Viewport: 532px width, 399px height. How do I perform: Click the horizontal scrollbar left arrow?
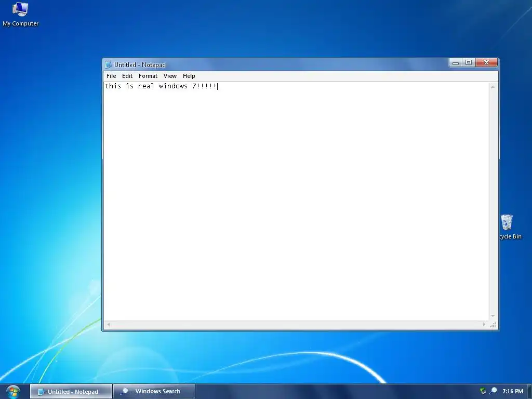[x=108, y=324]
